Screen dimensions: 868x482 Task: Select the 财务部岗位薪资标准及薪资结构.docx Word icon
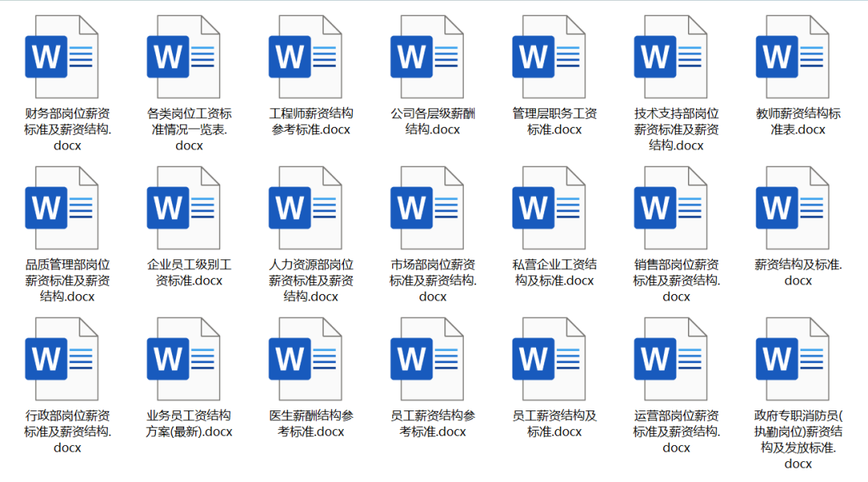[62, 57]
